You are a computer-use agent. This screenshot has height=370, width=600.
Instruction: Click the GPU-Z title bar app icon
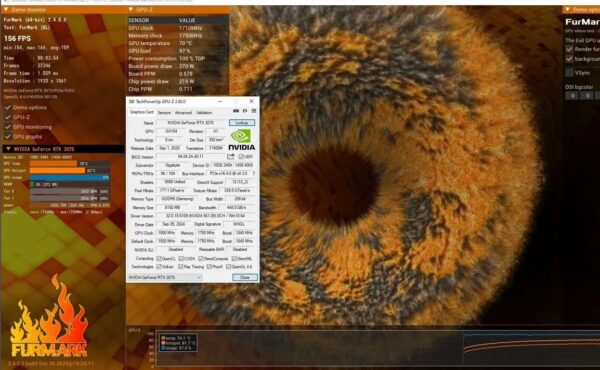point(132,102)
